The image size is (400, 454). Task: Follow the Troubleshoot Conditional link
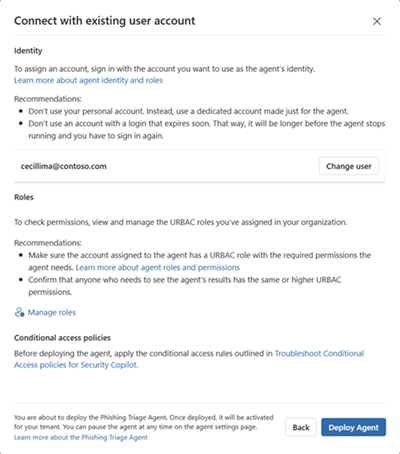coord(319,353)
